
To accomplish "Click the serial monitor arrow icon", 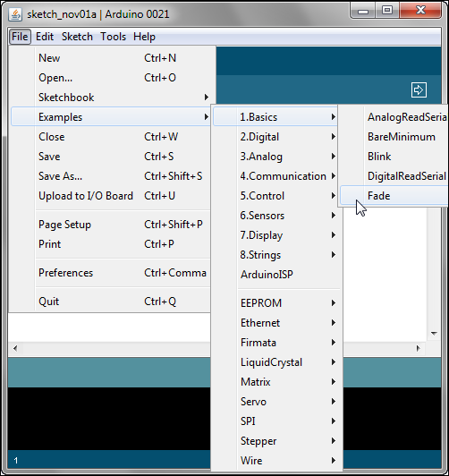I will point(419,89).
